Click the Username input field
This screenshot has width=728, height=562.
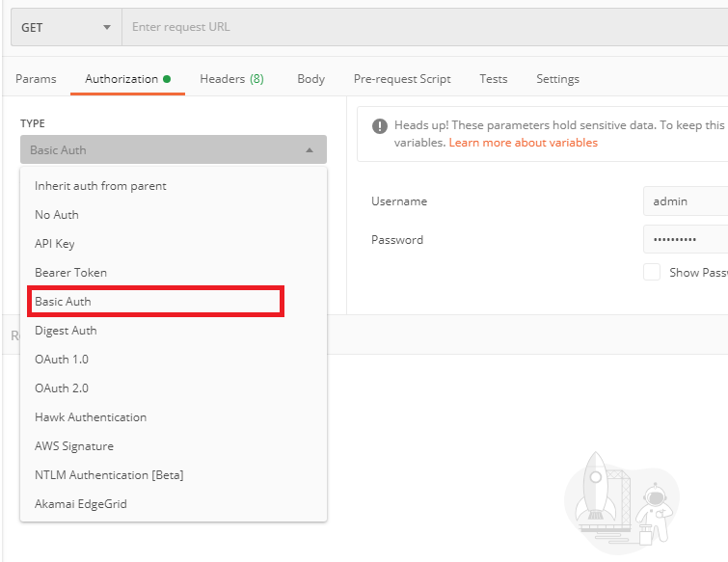pyautogui.click(x=685, y=201)
